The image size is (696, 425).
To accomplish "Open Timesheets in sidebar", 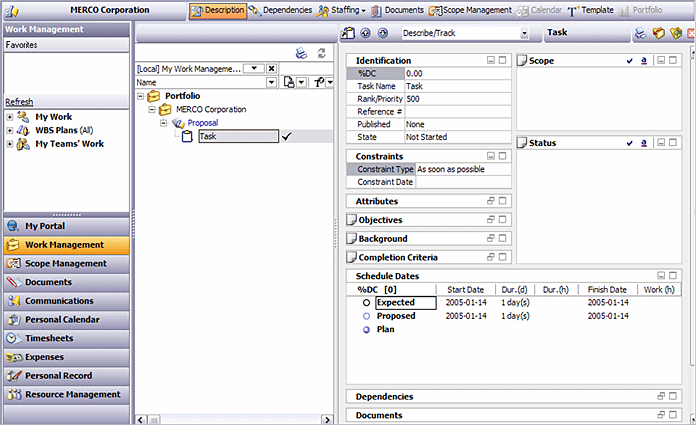I will 67,338.
